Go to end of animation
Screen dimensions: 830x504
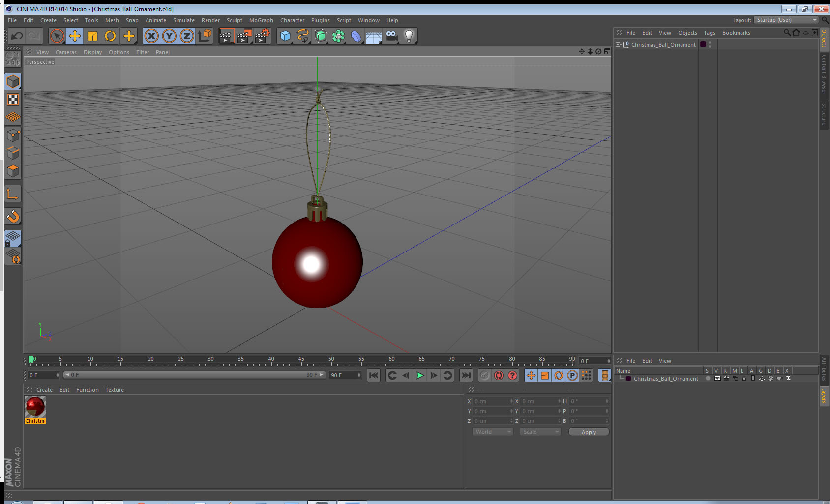click(466, 375)
